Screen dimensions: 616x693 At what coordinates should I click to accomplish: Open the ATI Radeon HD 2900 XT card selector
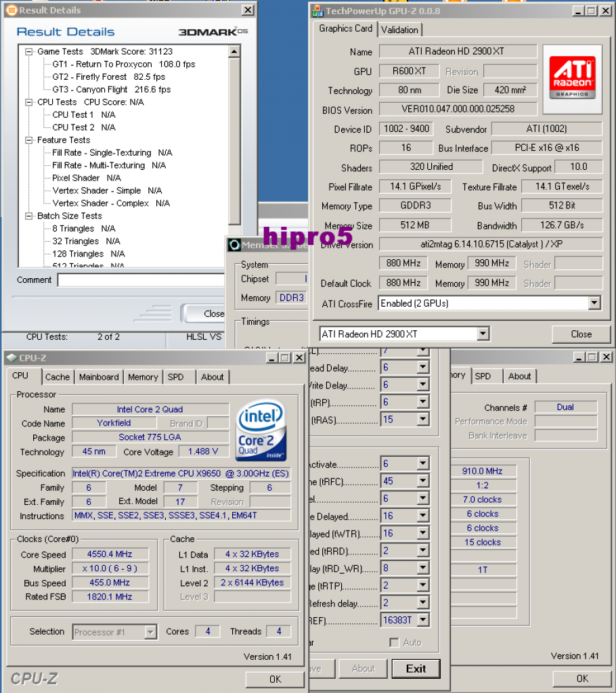coord(483,334)
